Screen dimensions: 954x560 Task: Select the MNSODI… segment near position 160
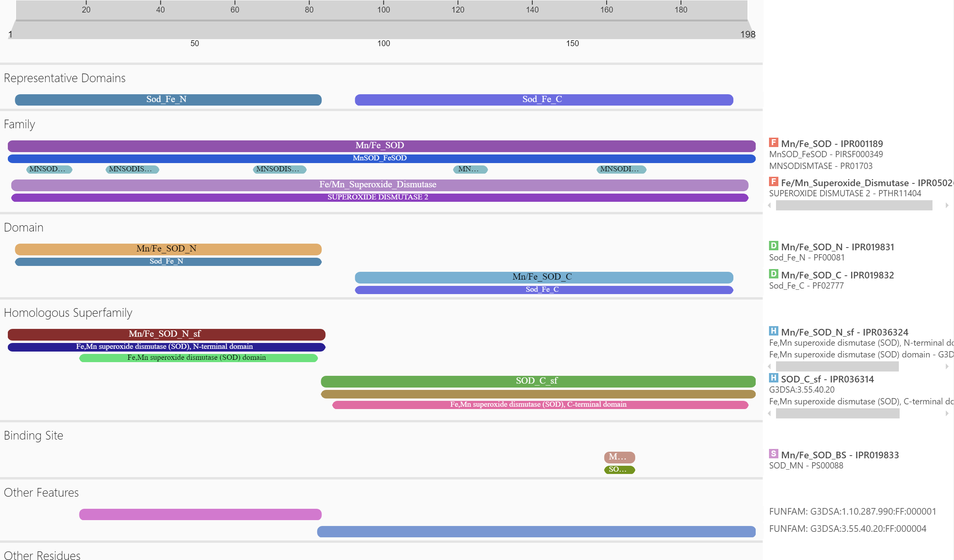click(621, 169)
